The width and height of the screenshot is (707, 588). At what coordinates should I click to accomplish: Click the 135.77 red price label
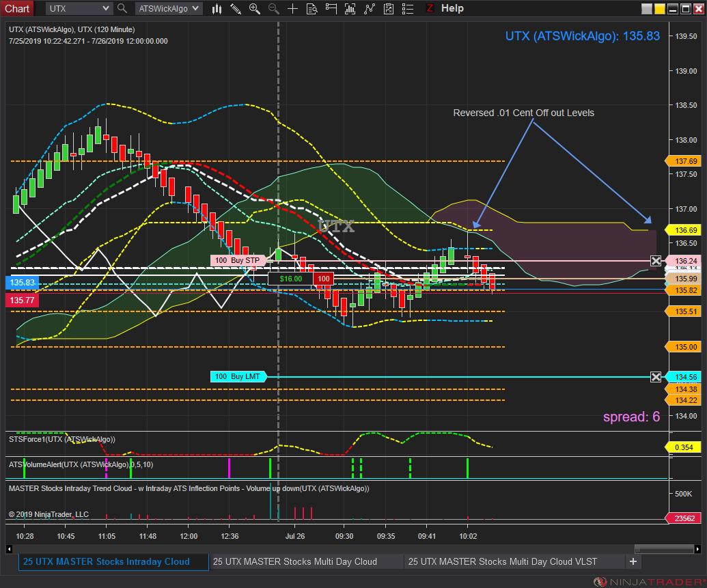[22, 300]
